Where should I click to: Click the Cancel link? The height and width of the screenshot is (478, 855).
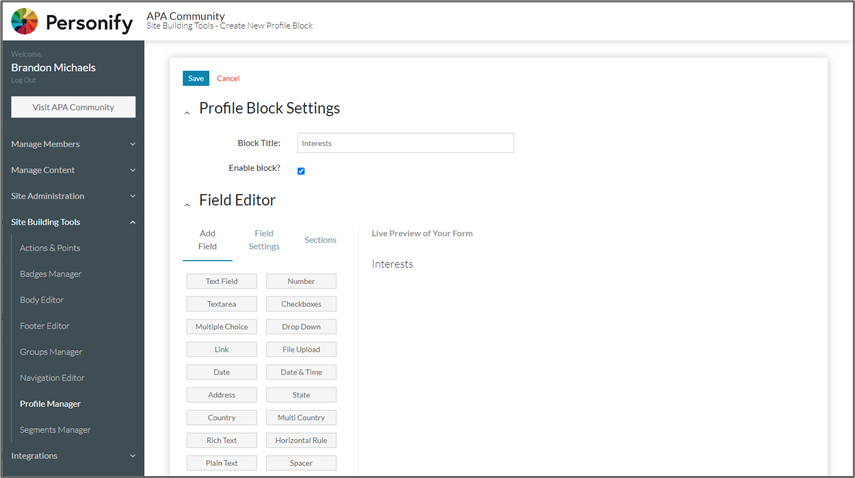[x=228, y=78]
